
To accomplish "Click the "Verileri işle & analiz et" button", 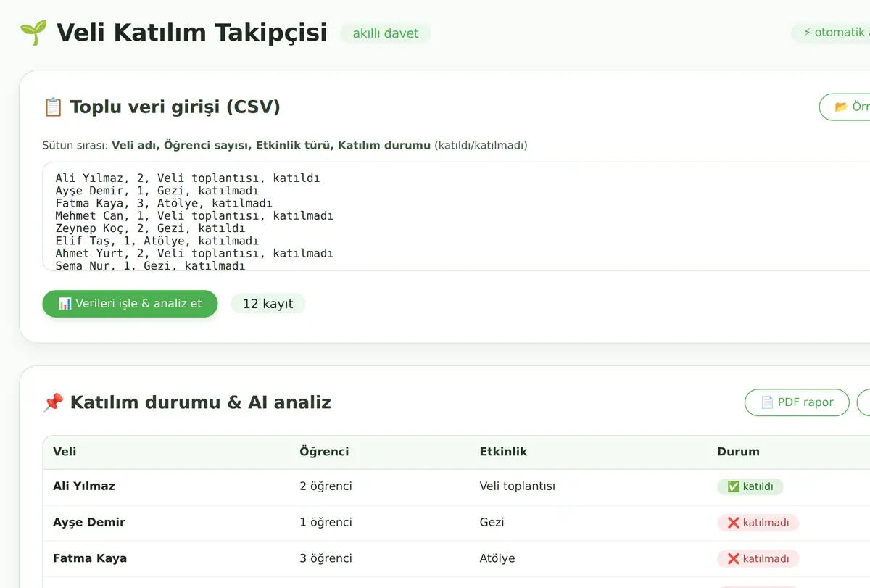I will [130, 304].
